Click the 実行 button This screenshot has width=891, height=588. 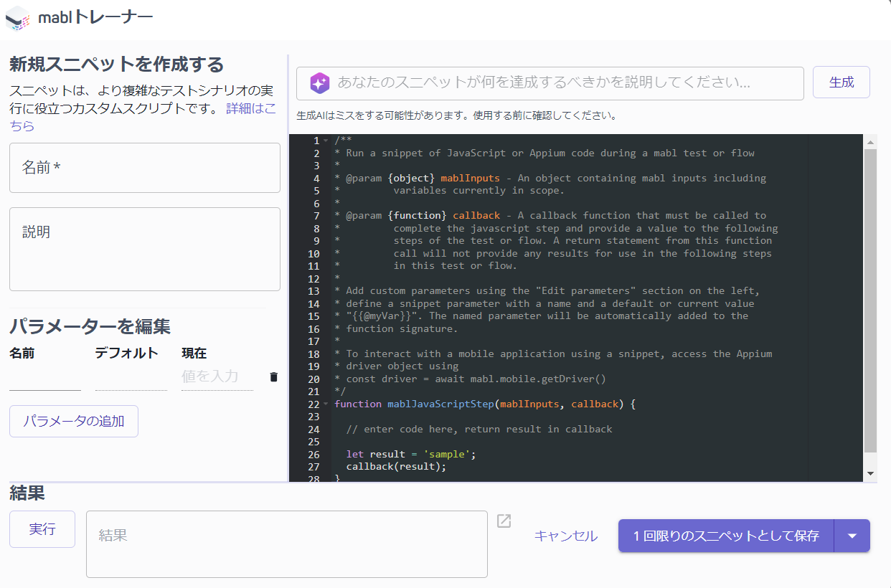tap(42, 529)
